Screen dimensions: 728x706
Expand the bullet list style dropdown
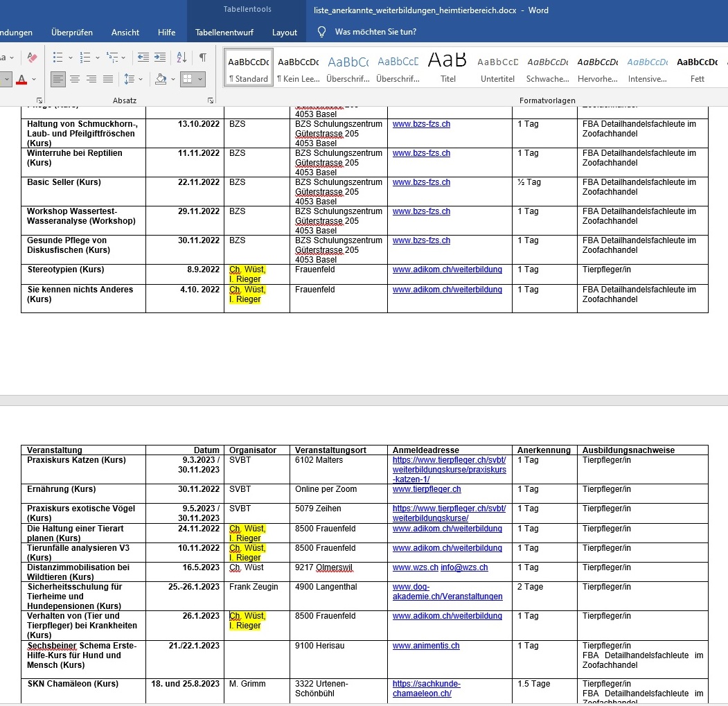(71, 58)
